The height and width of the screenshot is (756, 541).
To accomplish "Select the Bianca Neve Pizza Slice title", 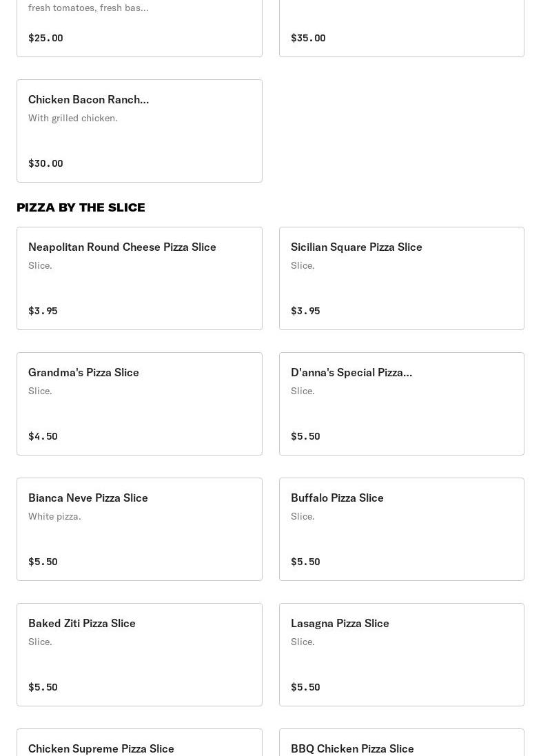I will tap(88, 498).
